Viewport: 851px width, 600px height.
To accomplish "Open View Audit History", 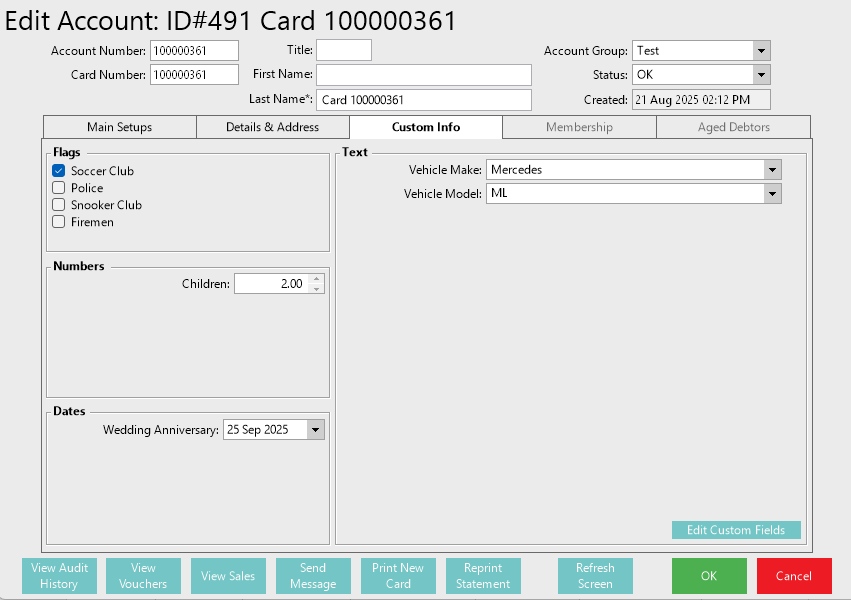I will click(59, 576).
